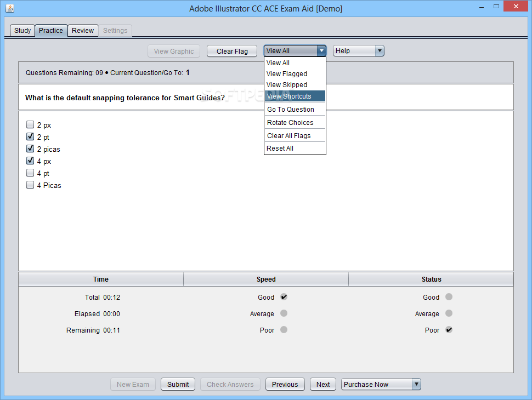Switch to the Review tab
This screenshot has height=400, width=532.
83,31
